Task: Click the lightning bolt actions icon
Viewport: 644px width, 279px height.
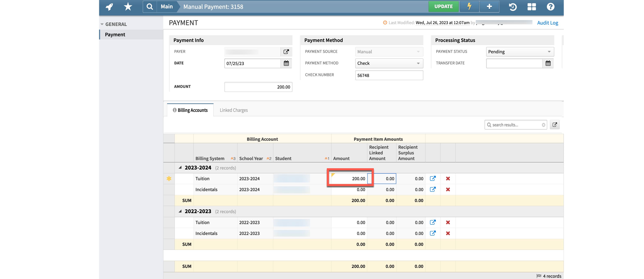Action: (x=469, y=7)
